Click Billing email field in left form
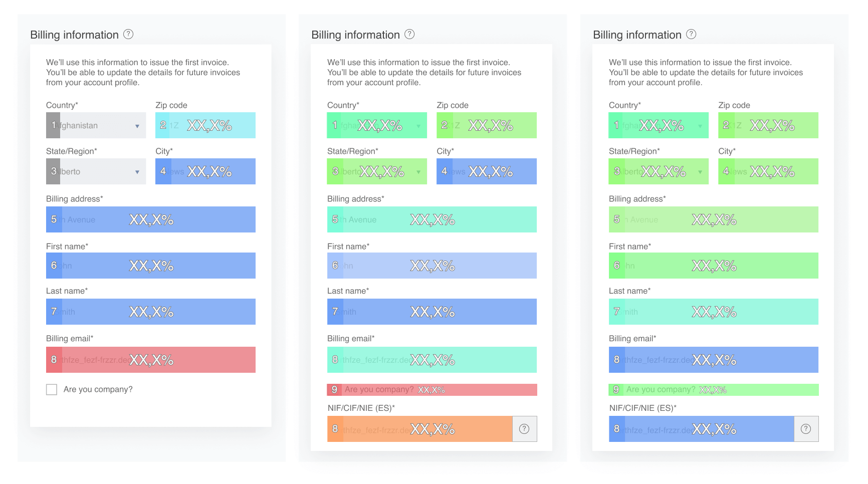 (x=150, y=360)
